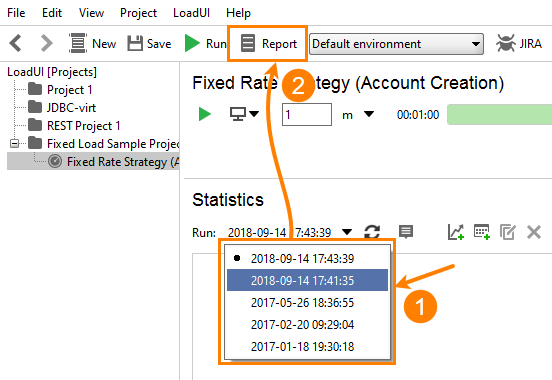Click the edit statistics icon
This screenshot has height=380, width=552.
(x=508, y=232)
